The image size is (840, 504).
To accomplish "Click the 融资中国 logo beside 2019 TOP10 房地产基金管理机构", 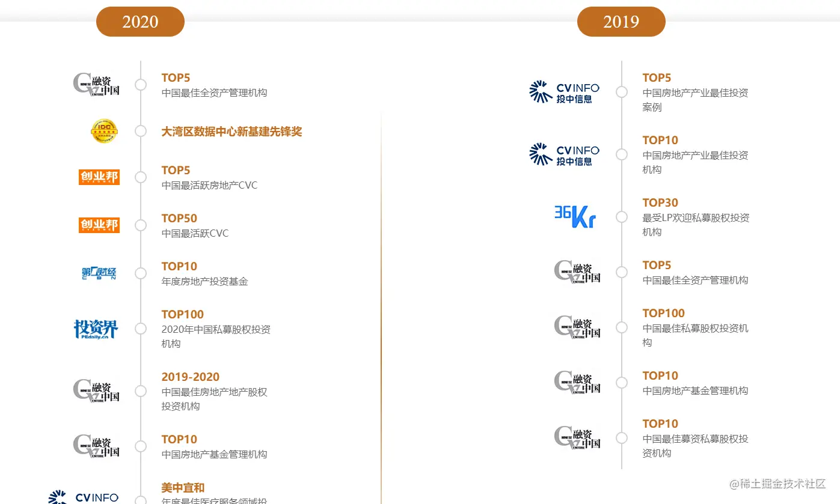I will (x=577, y=383).
